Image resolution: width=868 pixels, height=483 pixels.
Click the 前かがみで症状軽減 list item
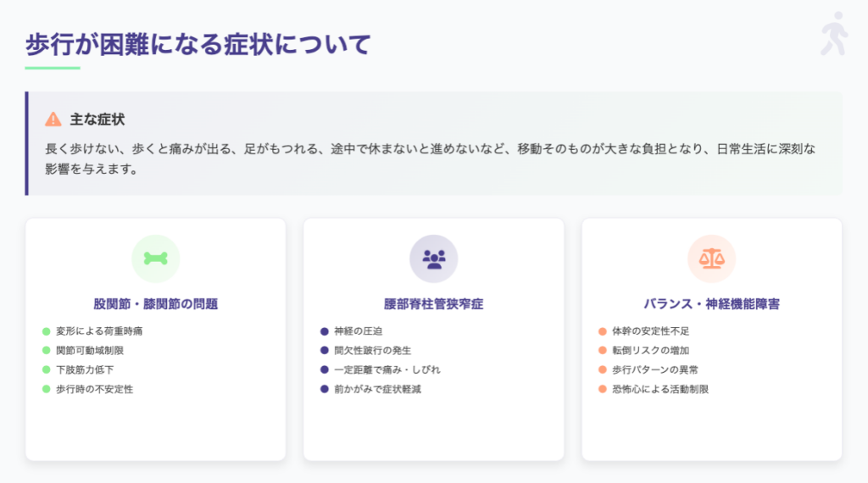(x=377, y=389)
